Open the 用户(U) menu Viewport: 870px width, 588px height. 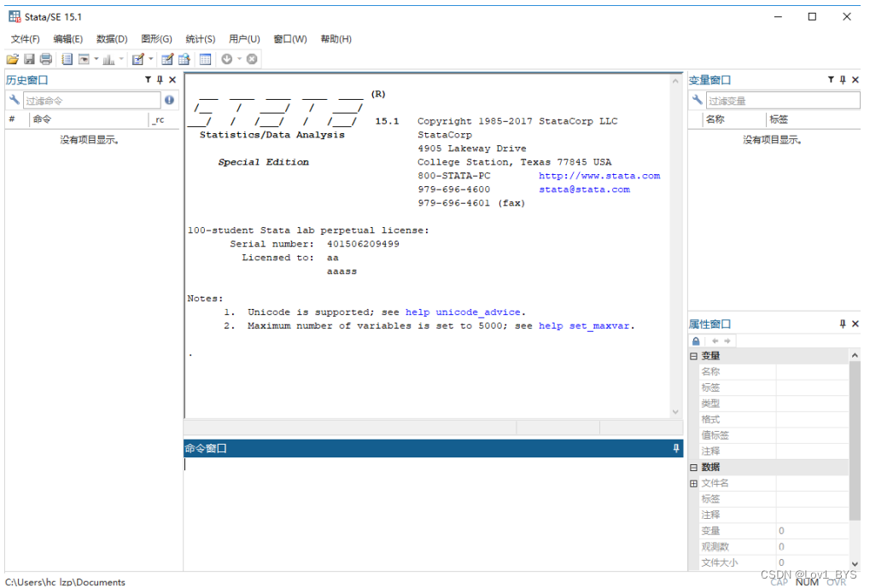coord(244,39)
